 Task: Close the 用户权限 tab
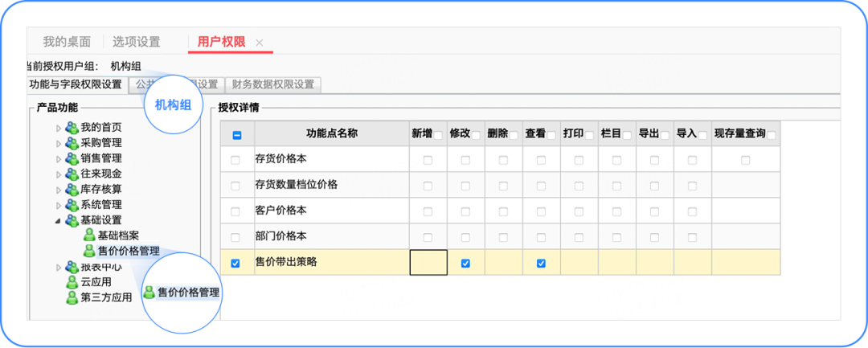[259, 43]
